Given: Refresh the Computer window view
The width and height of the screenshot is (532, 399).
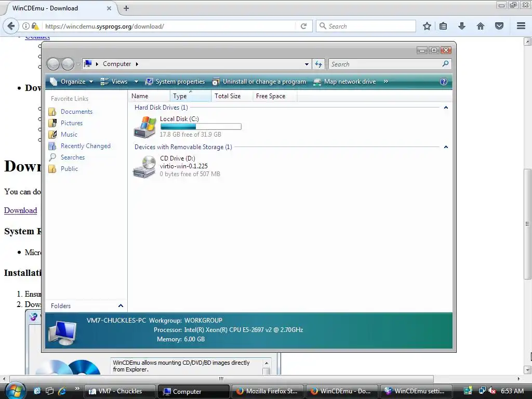Looking at the screenshot, I should click(318, 64).
